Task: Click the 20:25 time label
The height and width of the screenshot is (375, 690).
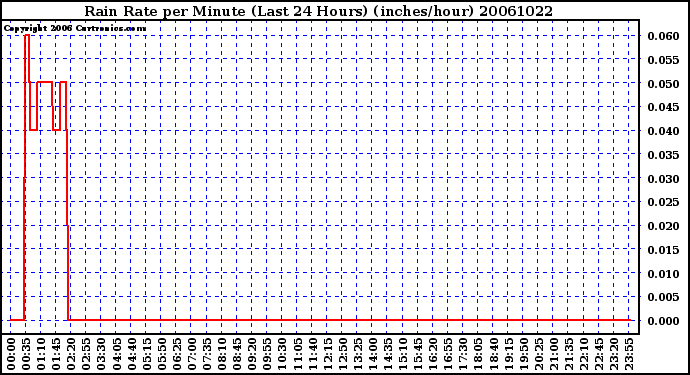Action: [x=538, y=354]
